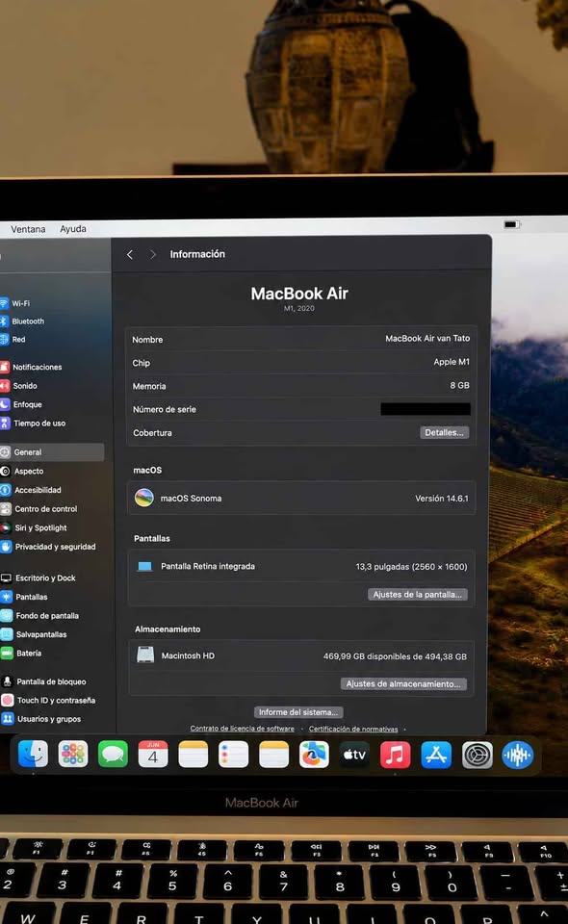The width and height of the screenshot is (568, 924).
Task: Click the name 'MacBook Air van Tato'
Action: click(x=427, y=338)
